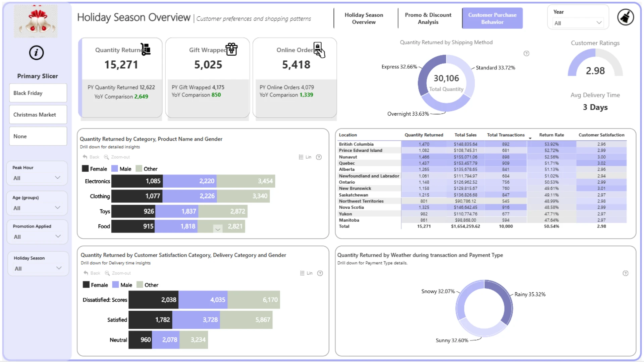
Task: Click Back arrow in Category chart
Action: [x=91, y=157]
